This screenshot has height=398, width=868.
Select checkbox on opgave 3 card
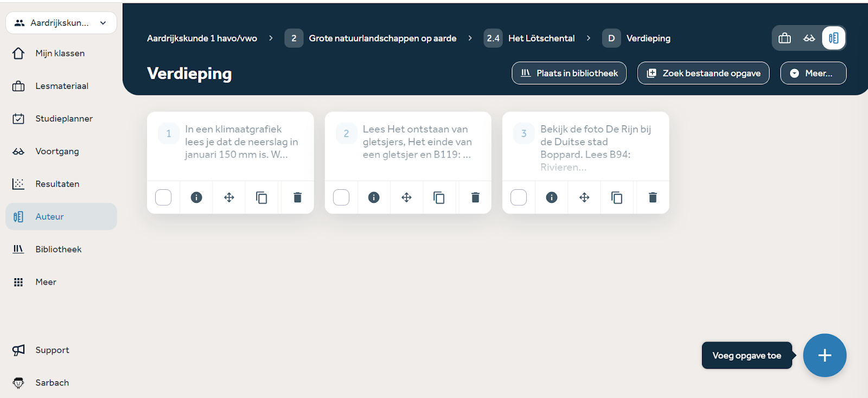coord(519,197)
